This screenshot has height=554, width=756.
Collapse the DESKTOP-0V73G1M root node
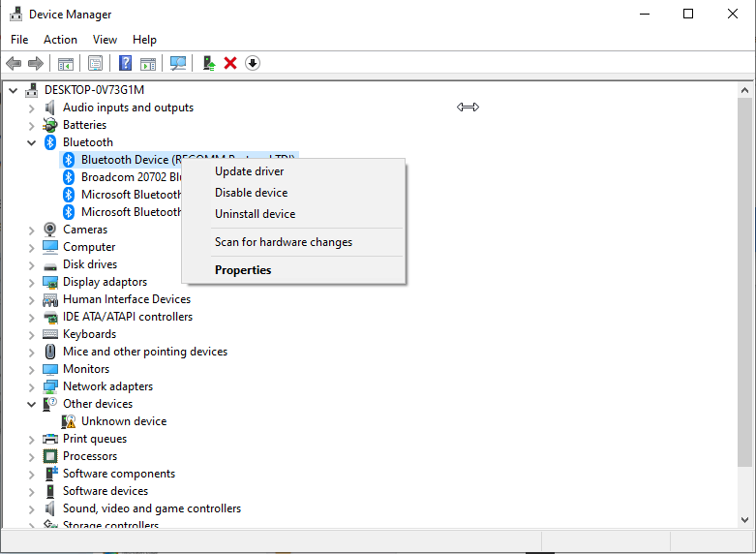(x=13, y=90)
